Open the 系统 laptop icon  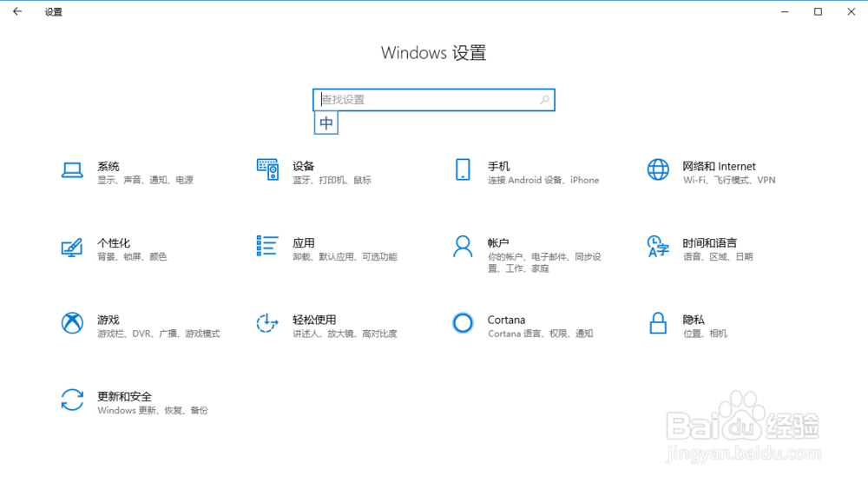pos(72,170)
